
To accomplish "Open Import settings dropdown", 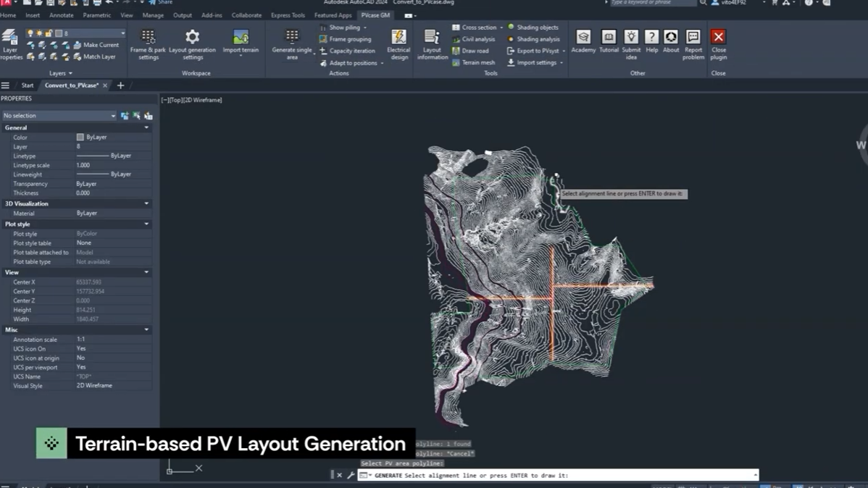I will [x=562, y=63].
